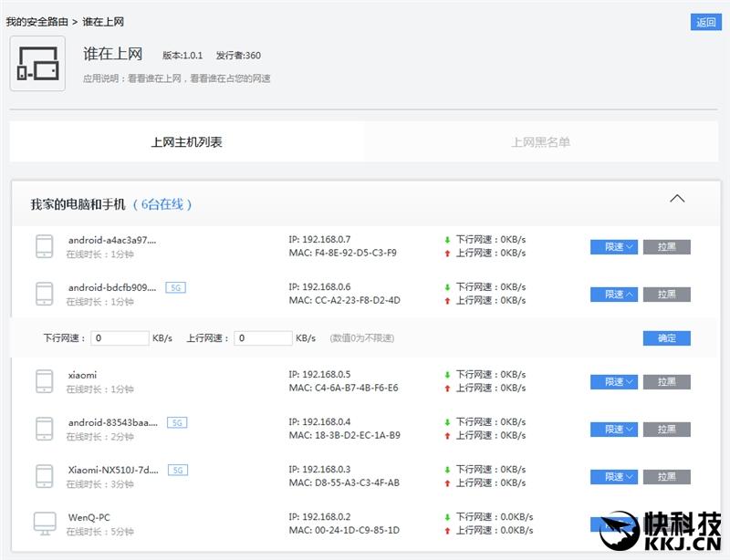Click the 谁在上网 application icon
730x560 pixels.
coord(36,63)
